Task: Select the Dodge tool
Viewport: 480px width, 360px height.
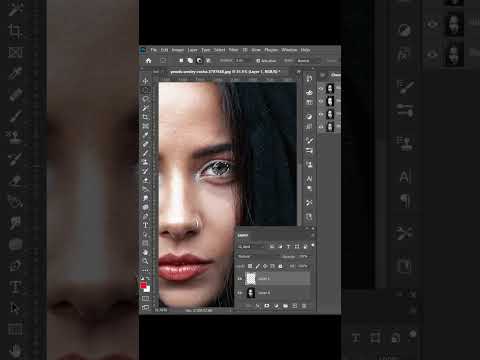Action: click(146, 207)
